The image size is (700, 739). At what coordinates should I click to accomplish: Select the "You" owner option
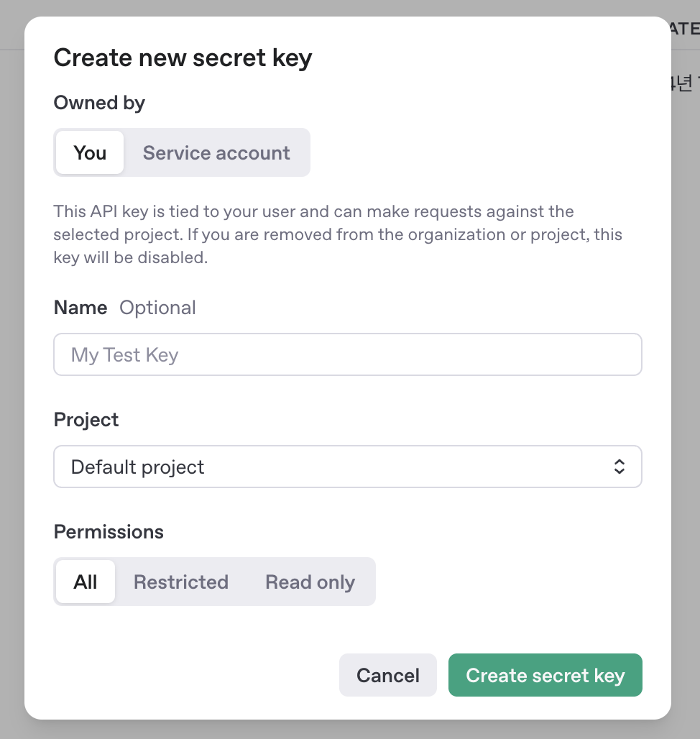90,152
